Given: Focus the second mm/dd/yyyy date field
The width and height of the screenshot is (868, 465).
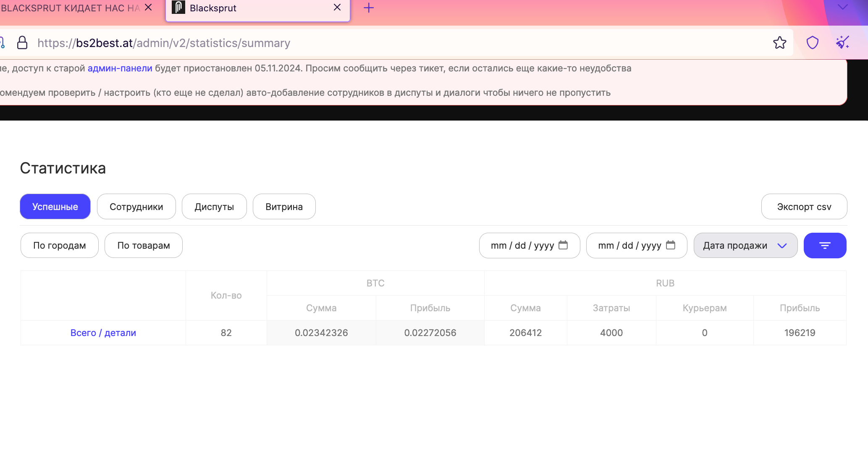Looking at the screenshot, I should click(636, 245).
